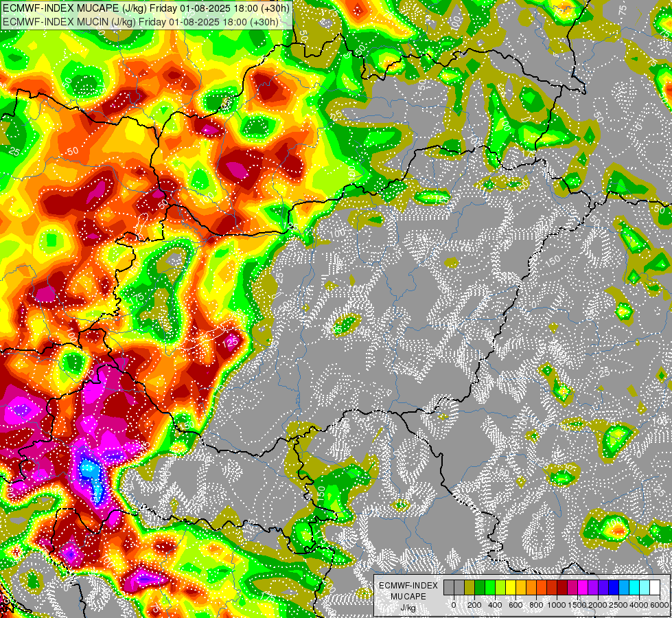The image size is (672, 618).
Task: Click the pure yellow legend swatch left of 600
Action: pyautogui.click(x=511, y=587)
